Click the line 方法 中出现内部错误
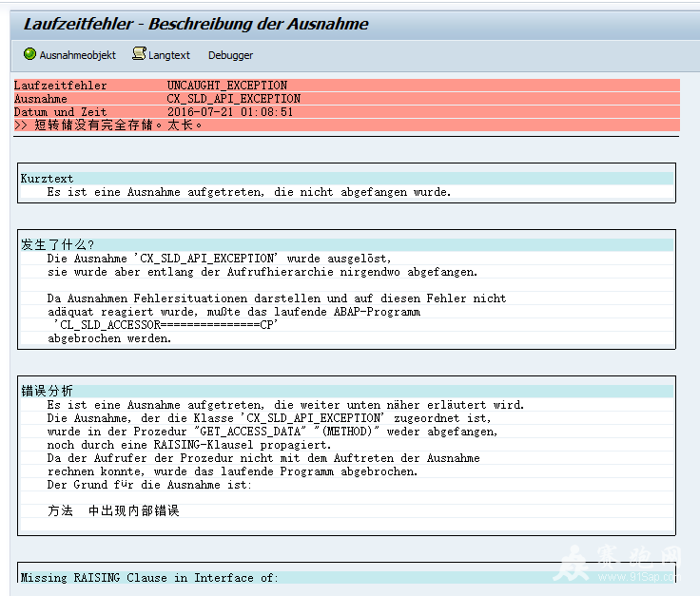Viewport: 700px width, 596px height. tap(113, 510)
